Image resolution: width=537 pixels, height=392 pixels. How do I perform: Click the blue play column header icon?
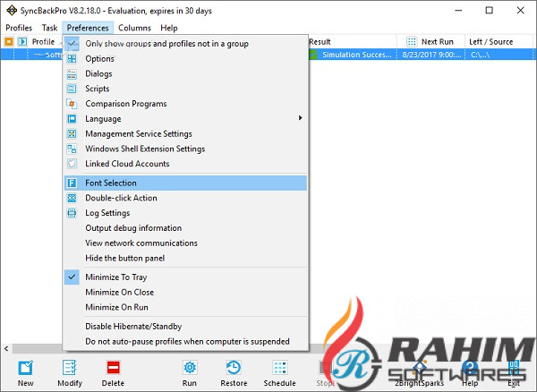[x=22, y=42]
